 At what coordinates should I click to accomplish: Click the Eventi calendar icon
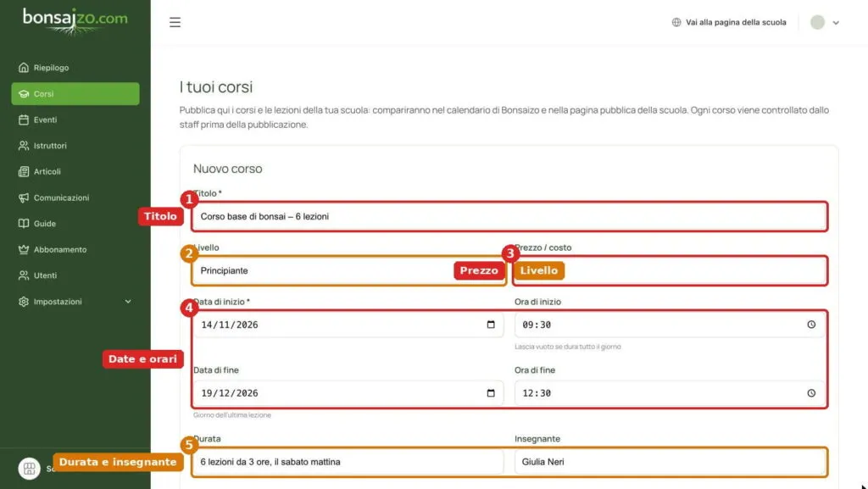(x=23, y=119)
